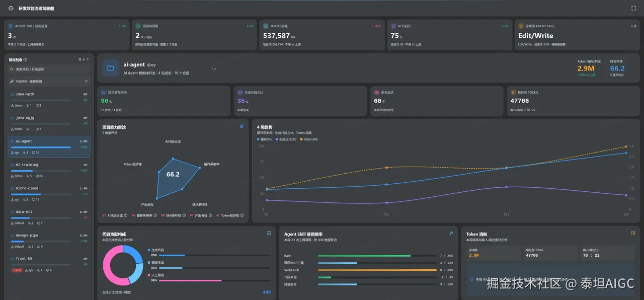Viewport: 644px width, 300px height.
Task: Click the WebFetch usage bar
Action: (377, 270)
